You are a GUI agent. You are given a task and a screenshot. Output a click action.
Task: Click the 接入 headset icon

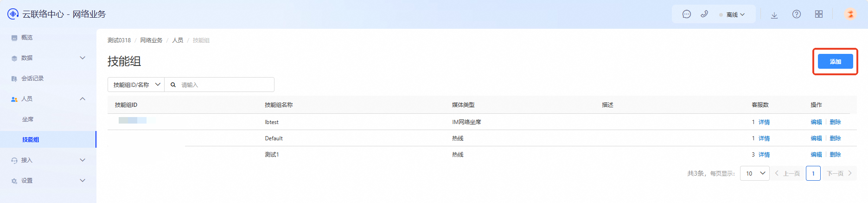[x=14, y=161]
